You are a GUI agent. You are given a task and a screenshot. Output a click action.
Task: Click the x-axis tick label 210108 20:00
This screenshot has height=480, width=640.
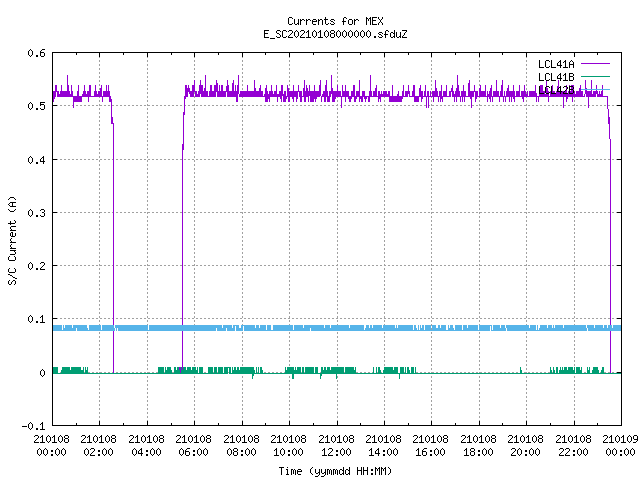pyautogui.click(x=525, y=445)
